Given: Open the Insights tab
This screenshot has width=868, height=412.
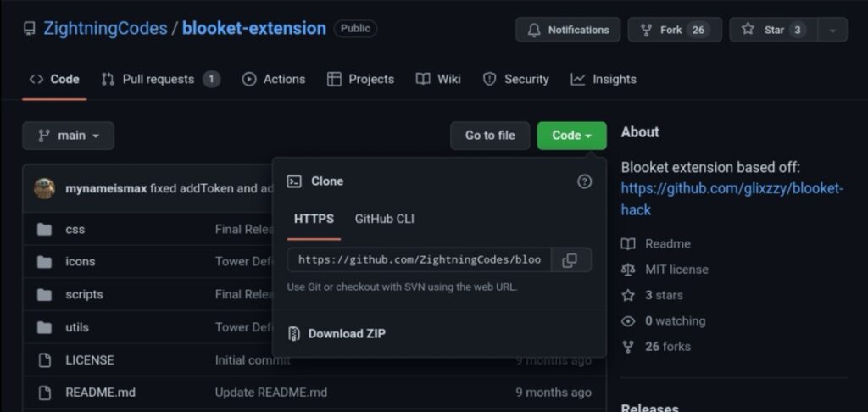Looking at the screenshot, I should pyautogui.click(x=604, y=79).
